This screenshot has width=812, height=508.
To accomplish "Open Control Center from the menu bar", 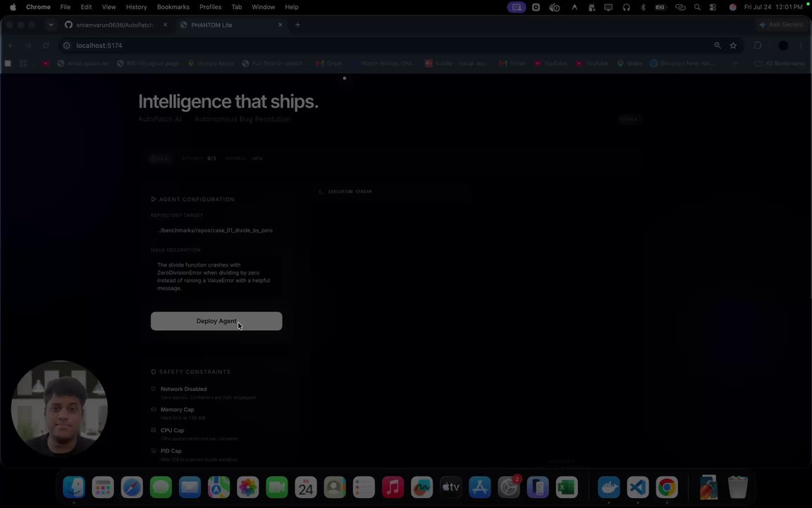I will tap(713, 7).
